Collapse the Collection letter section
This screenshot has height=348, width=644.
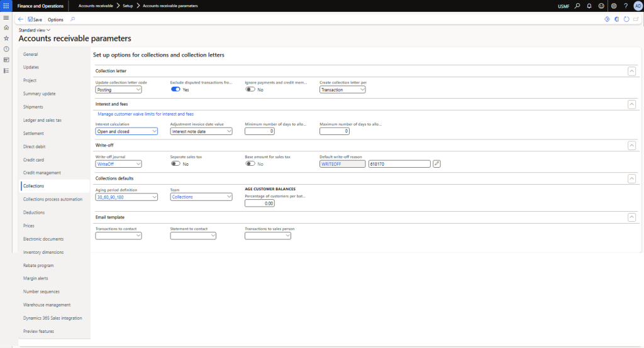coord(631,71)
